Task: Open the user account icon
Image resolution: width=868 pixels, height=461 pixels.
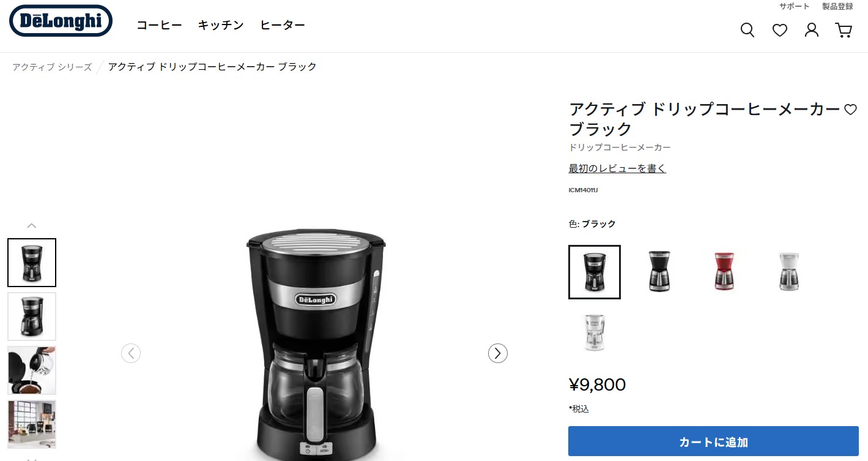Action: (x=812, y=30)
